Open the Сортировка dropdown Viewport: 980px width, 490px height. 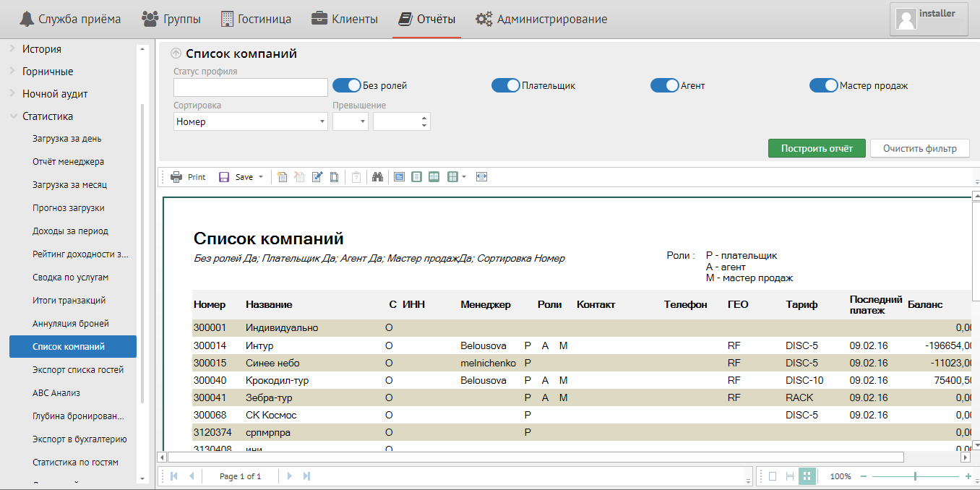coord(251,121)
